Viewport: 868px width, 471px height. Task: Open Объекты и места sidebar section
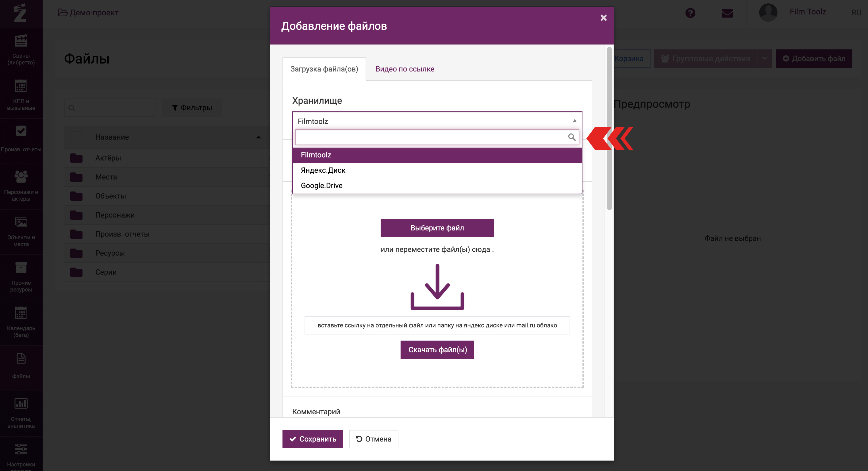point(21,232)
